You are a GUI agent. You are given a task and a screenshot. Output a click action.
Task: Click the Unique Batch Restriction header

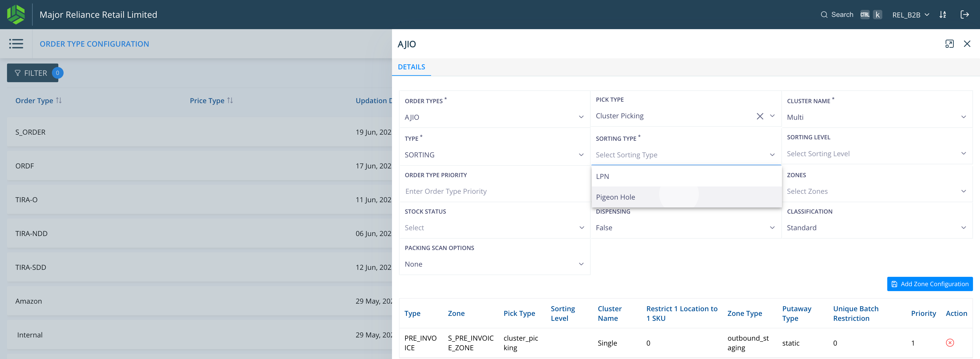(x=855, y=313)
